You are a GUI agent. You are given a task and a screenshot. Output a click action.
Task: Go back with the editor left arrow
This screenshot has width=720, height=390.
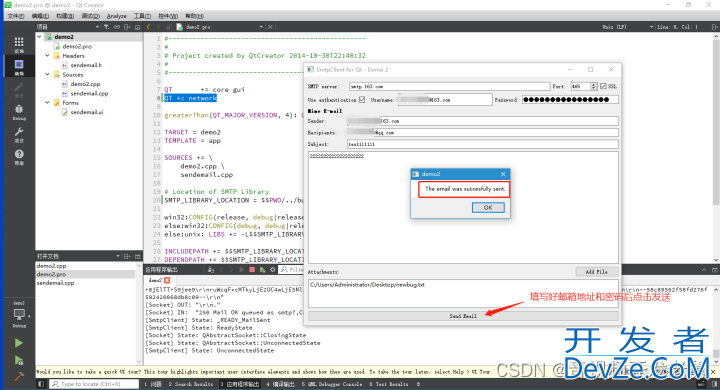(149, 27)
